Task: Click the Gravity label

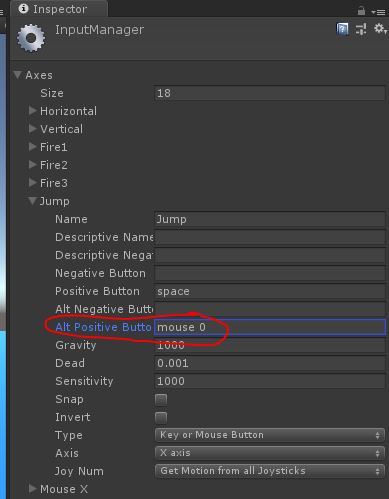Action: 76,345
